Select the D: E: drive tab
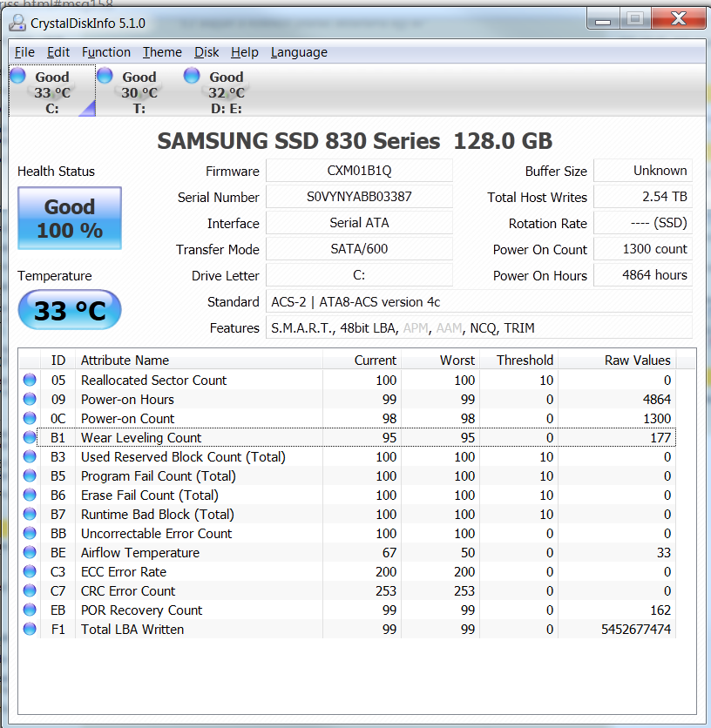The height and width of the screenshot is (728, 711). (x=226, y=91)
